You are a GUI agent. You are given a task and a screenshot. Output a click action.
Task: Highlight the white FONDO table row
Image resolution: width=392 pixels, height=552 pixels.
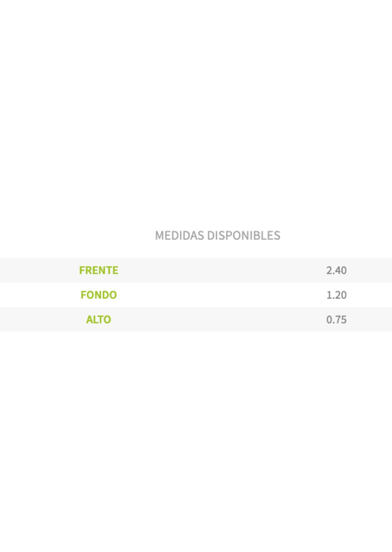point(218,295)
